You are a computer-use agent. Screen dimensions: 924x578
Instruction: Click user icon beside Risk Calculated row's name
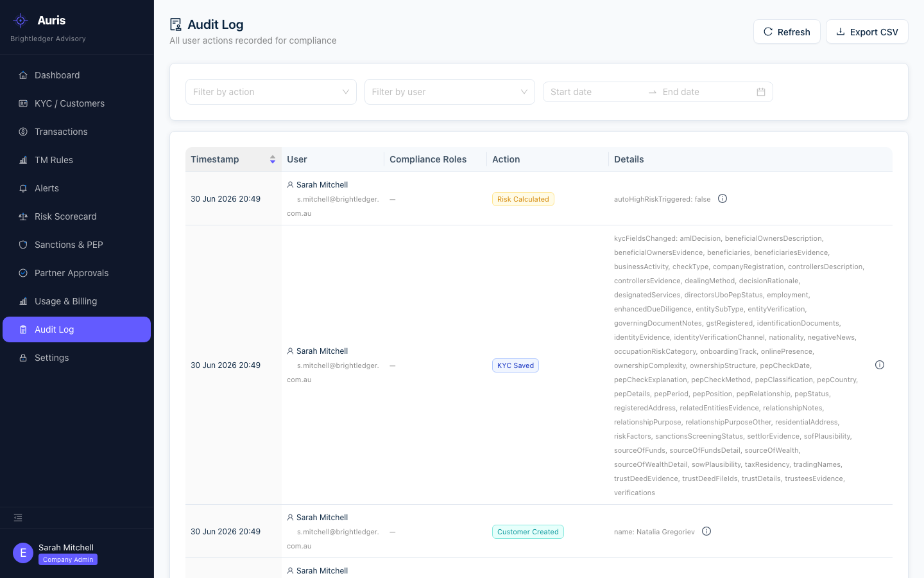(291, 185)
